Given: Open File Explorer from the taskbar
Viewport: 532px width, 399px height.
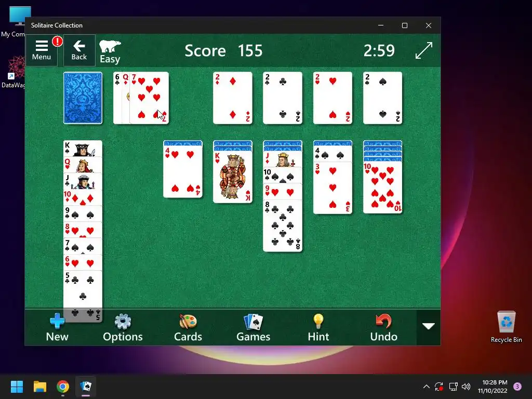Looking at the screenshot, I should (x=39, y=387).
